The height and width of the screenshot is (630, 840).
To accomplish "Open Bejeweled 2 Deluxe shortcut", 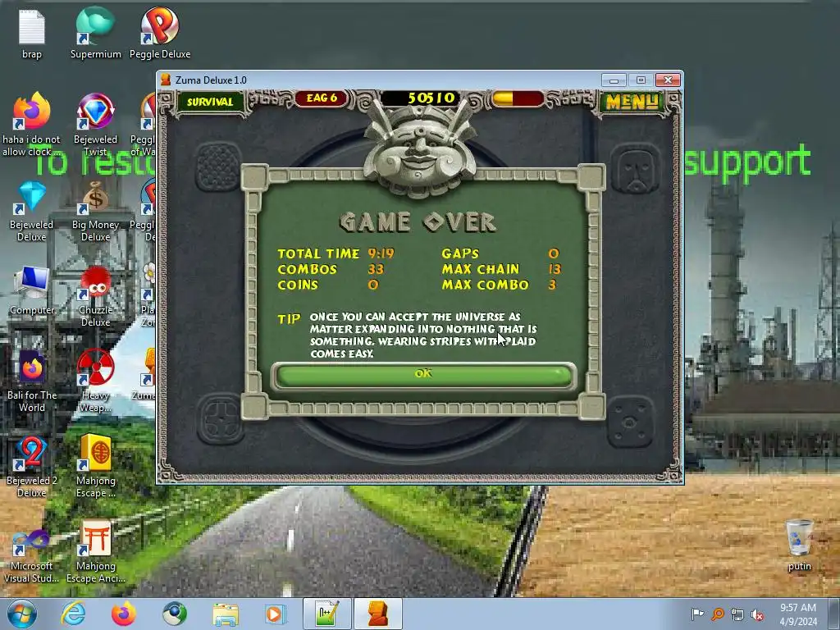I will click(32, 467).
